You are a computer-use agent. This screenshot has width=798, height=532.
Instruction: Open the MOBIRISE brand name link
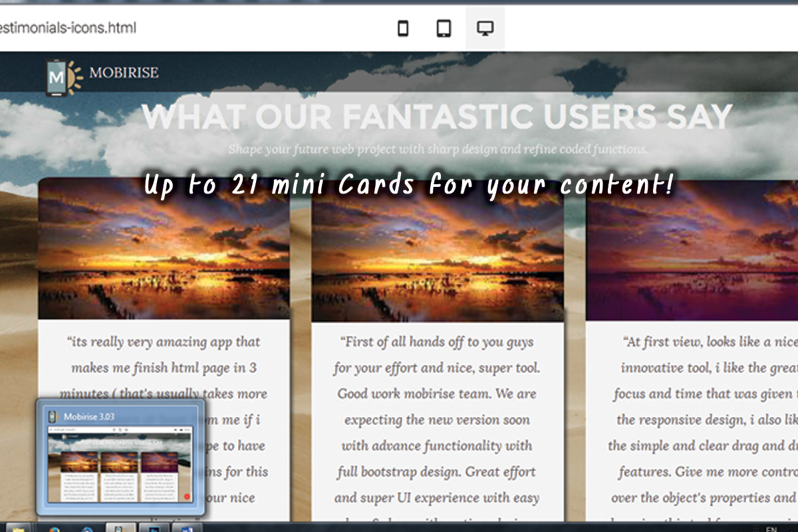coord(124,72)
